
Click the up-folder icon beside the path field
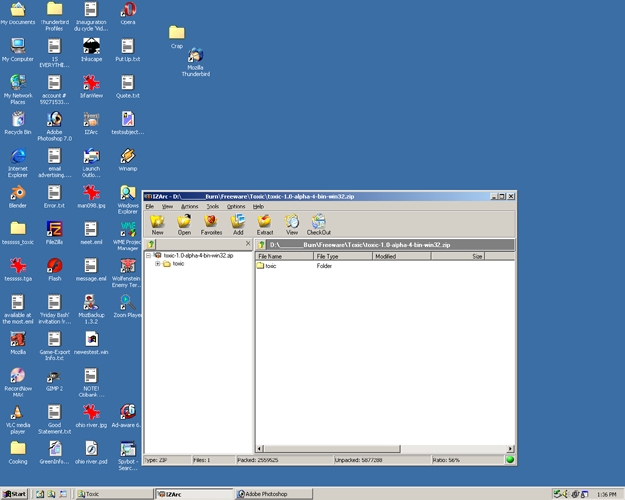[x=261, y=244]
